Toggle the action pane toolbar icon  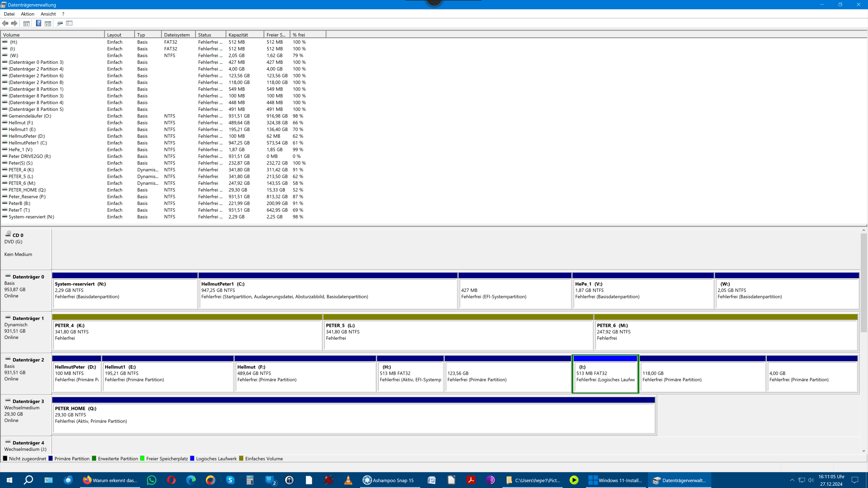pyautogui.click(x=48, y=23)
